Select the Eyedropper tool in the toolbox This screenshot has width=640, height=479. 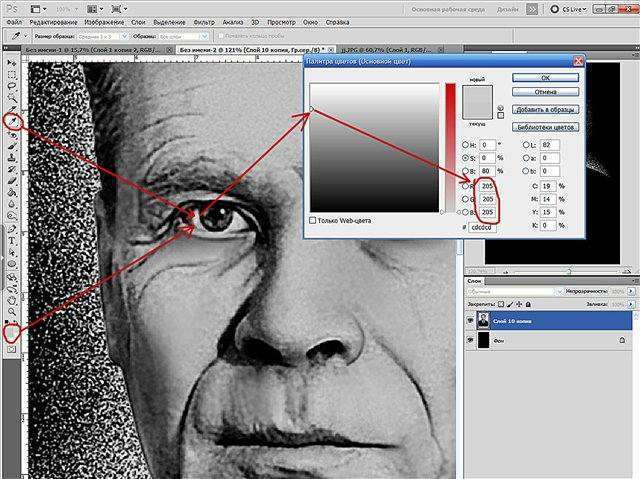(x=12, y=122)
